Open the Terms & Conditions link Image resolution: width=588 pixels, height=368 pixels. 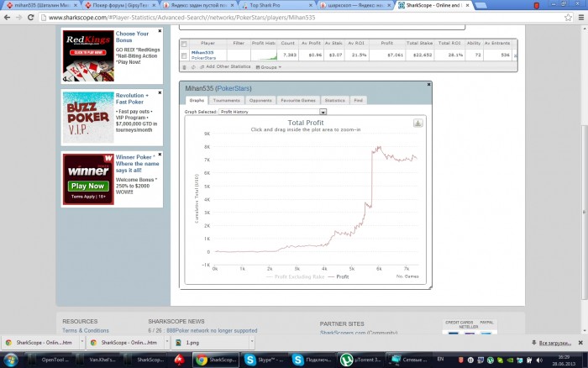click(86, 330)
